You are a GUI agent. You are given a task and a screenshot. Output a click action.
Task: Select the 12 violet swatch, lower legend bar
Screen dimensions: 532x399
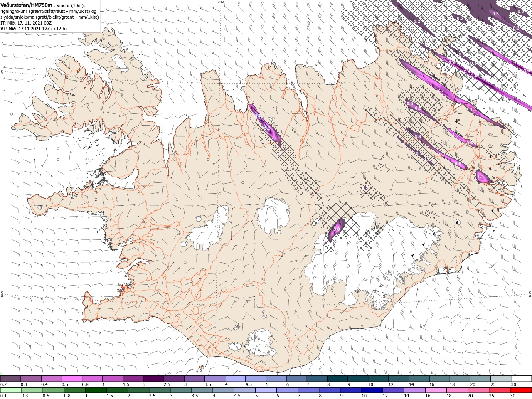tap(393, 390)
